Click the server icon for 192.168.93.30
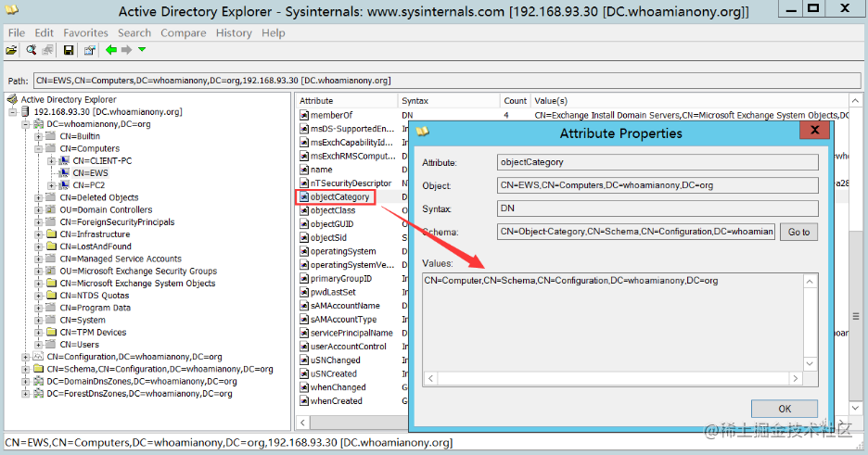Viewport: 868px width, 455px height. 25,112
